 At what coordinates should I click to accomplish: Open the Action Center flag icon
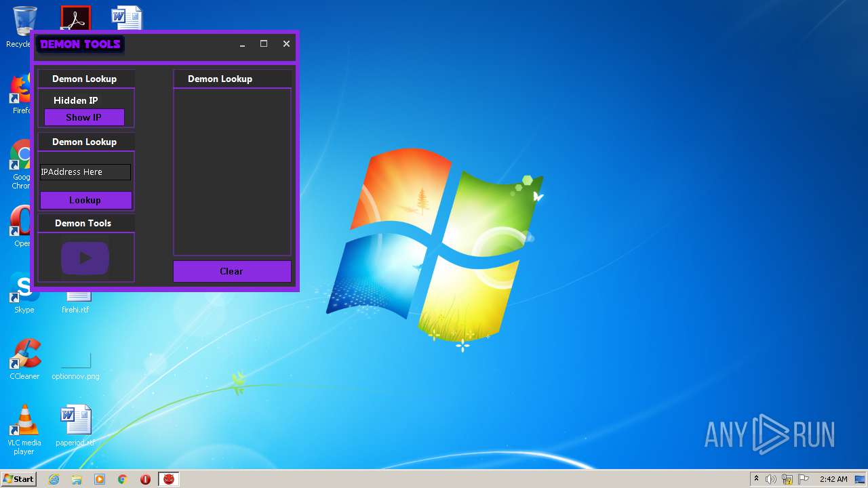(804, 479)
